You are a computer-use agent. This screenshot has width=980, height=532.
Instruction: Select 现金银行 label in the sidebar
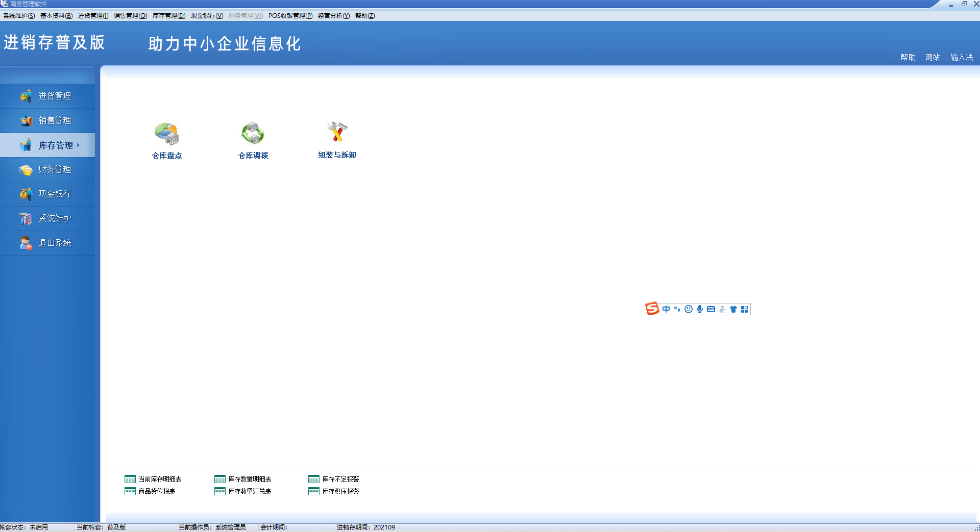55,194
